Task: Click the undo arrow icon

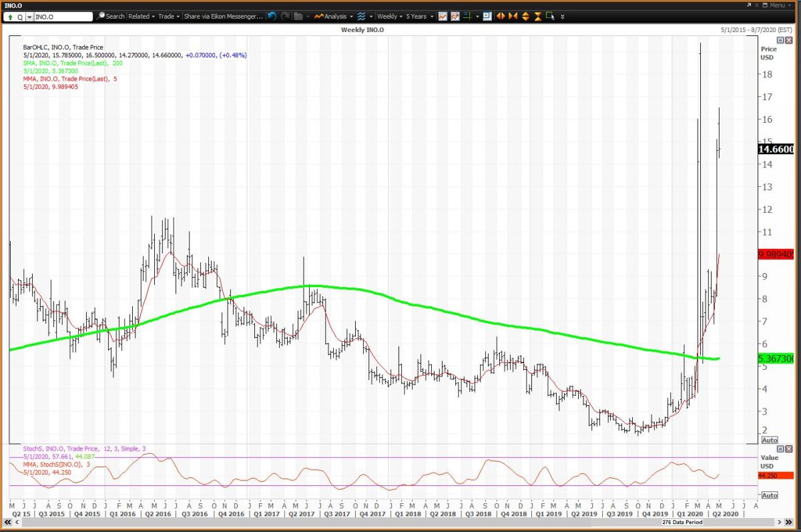Action: (x=272, y=16)
